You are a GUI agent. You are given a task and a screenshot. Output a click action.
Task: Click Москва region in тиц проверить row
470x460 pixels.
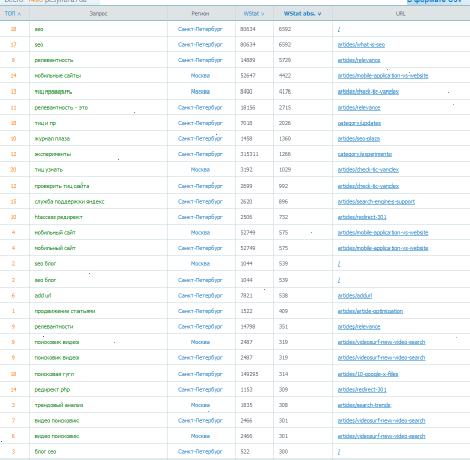(200, 92)
